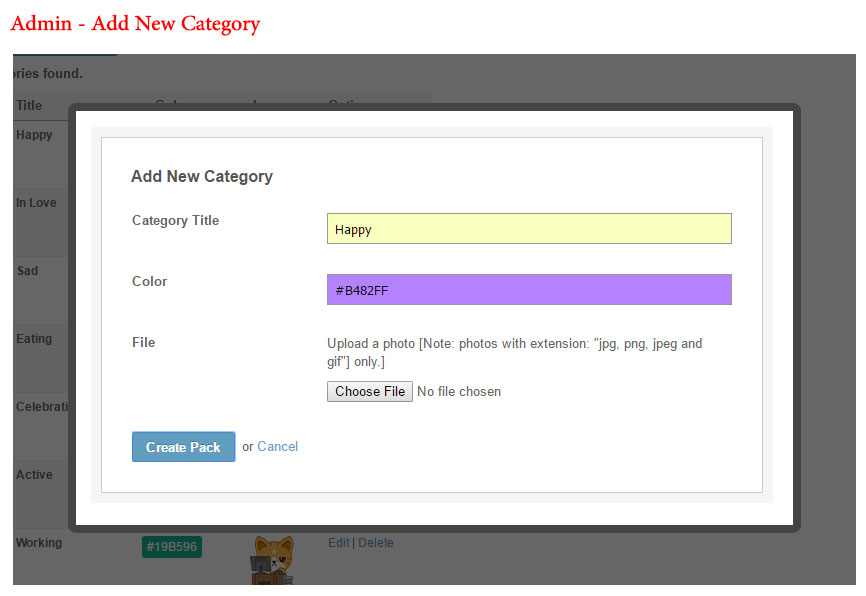Screen dimensions: 866x596
Task: Click the green #19B596 color badge
Action: click(x=171, y=547)
